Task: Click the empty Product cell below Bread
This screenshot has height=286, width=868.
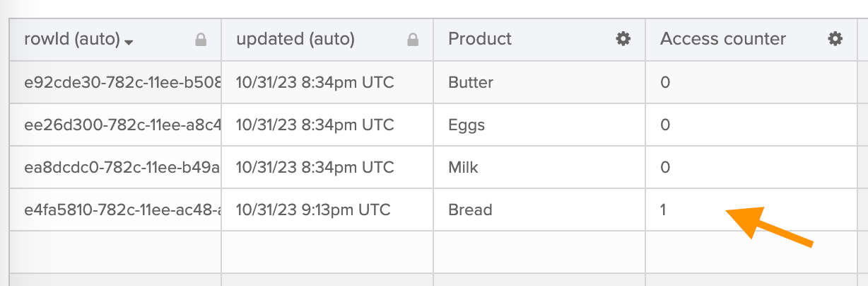Action: click(x=539, y=251)
